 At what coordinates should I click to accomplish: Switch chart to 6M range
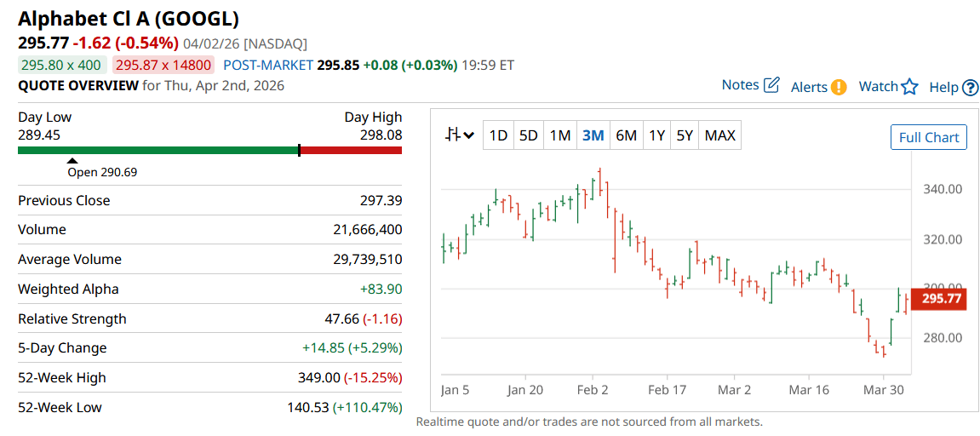626,135
